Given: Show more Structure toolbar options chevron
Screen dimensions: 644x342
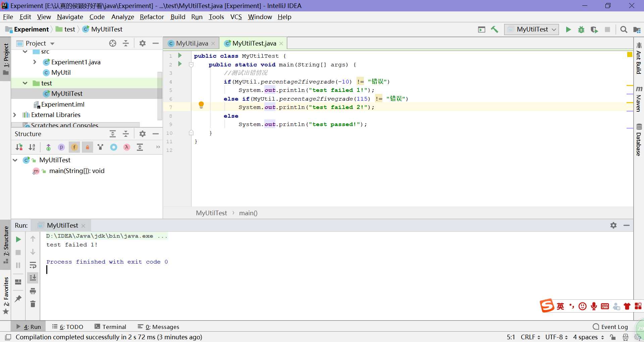Looking at the screenshot, I should (x=158, y=147).
